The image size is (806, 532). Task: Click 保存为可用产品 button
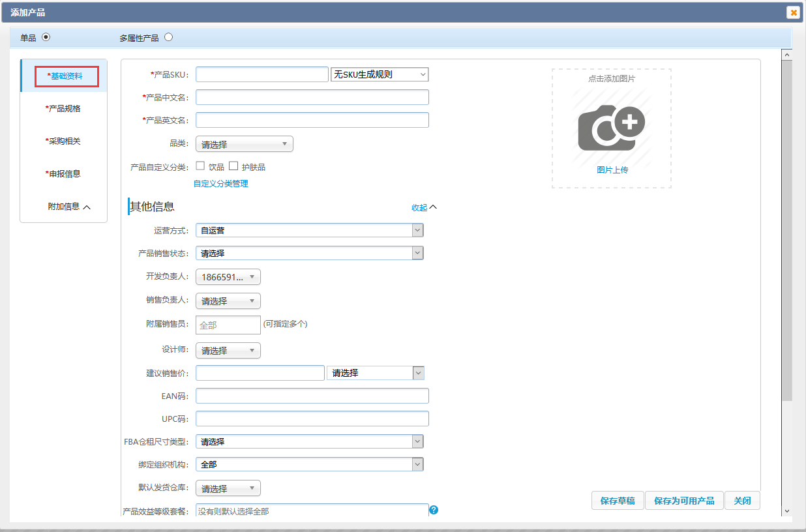tap(684, 501)
